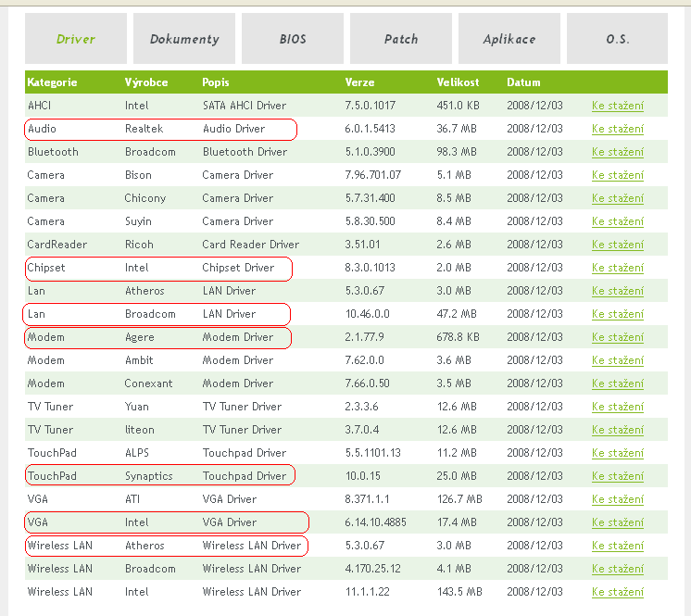Click version 6.0.1.5413 cell

[370, 129]
